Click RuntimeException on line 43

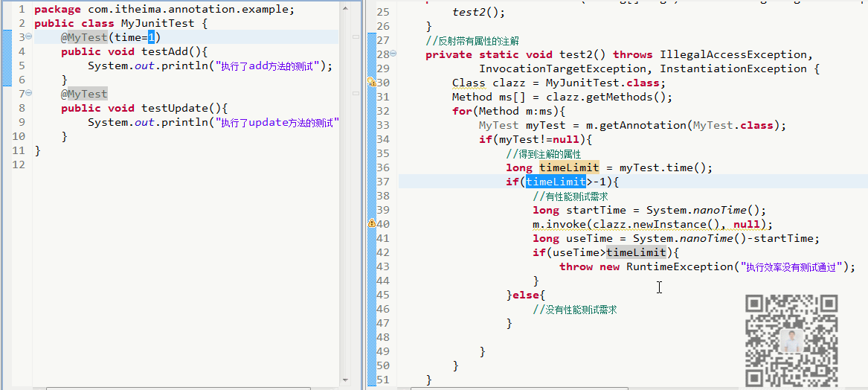(x=680, y=266)
